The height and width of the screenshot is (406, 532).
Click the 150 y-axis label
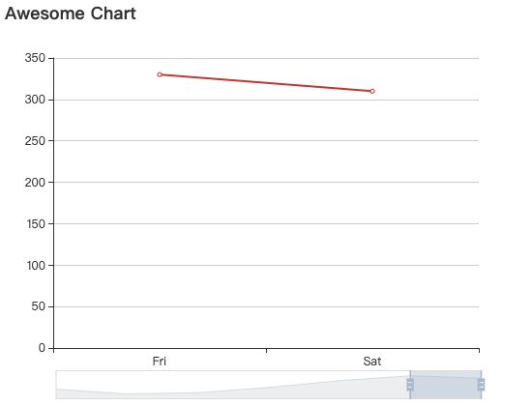36,224
